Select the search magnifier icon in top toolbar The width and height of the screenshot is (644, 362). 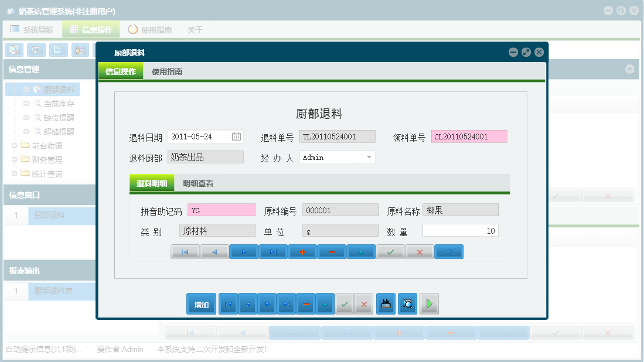tap(13, 50)
